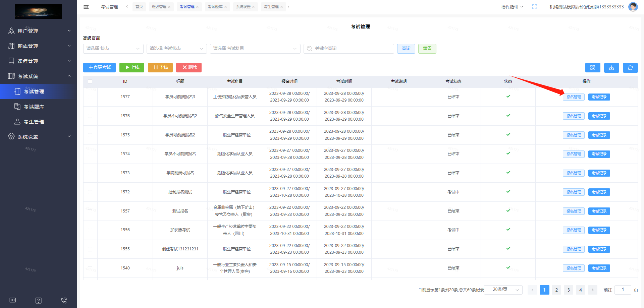The width and height of the screenshot is (644, 308).
Task: Click the export download icon button
Action: (611, 68)
